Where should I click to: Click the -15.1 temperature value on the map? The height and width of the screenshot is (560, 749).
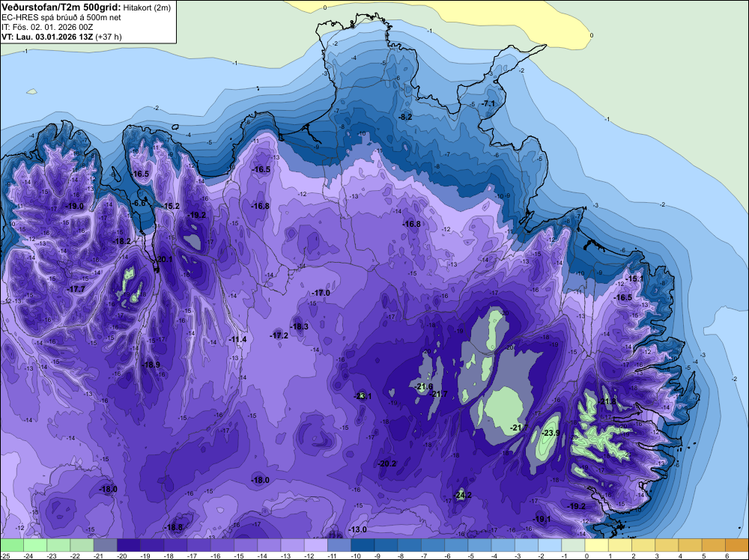pyautogui.click(x=634, y=279)
